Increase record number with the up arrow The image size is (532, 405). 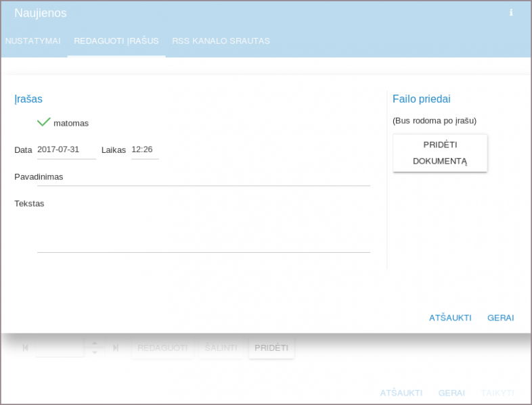[95, 343]
